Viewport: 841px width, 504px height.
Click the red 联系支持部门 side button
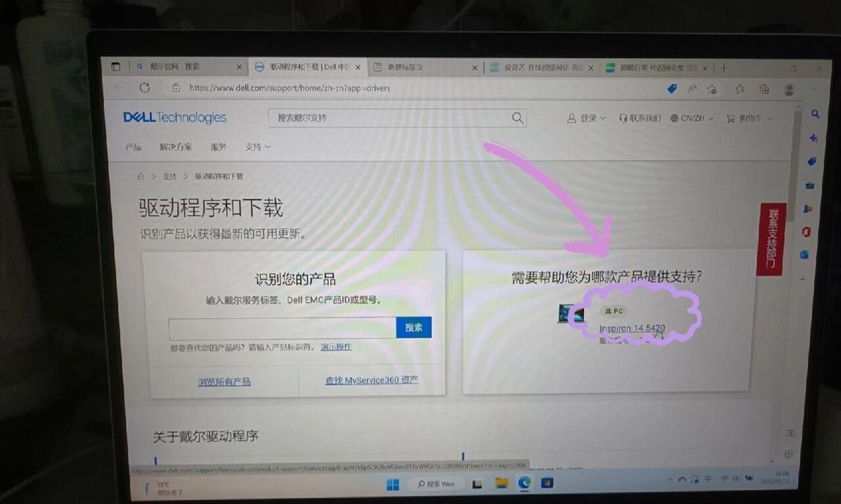tap(772, 239)
